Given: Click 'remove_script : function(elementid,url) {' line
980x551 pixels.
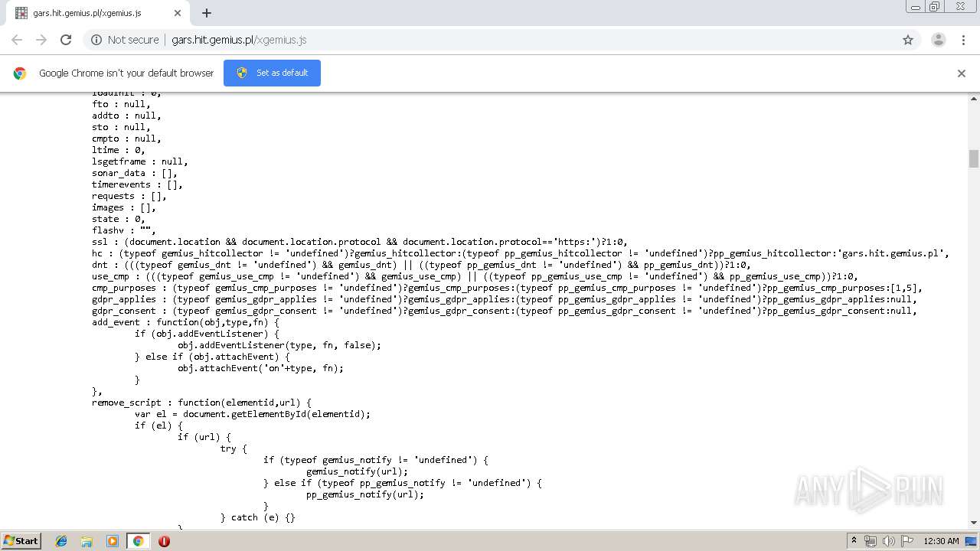Looking at the screenshot, I should pyautogui.click(x=201, y=403).
